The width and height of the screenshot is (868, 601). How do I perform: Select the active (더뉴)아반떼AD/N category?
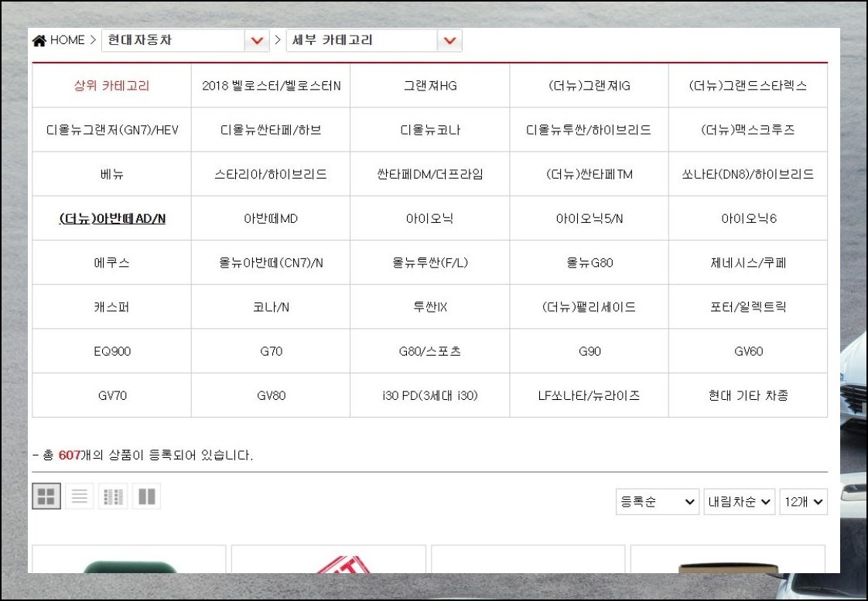coord(112,219)
